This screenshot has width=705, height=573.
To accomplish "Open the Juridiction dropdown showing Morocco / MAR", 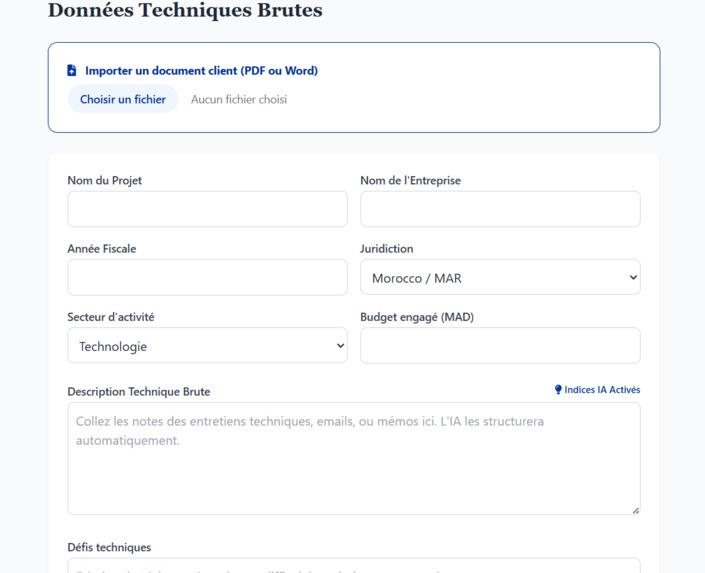I will [x=500, y=278].
